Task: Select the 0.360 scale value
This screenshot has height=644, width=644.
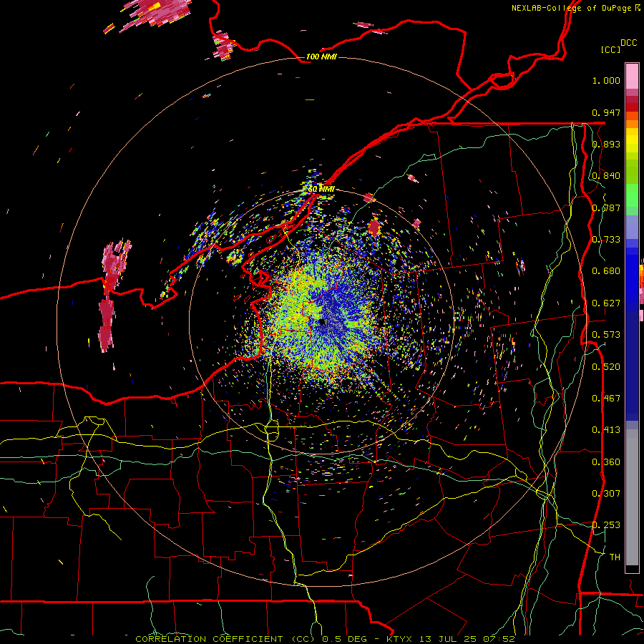Action: tap(606, 462)
